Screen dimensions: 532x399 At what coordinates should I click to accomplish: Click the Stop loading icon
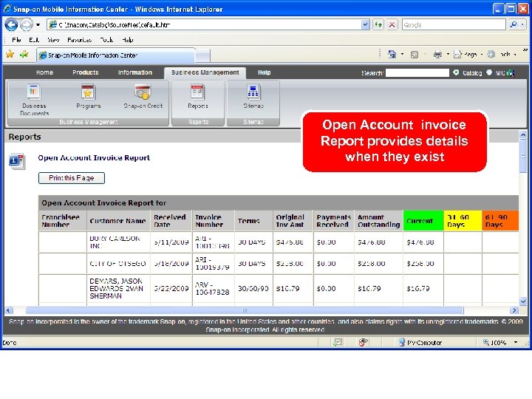pyautogui.click(x=392, y=24)
